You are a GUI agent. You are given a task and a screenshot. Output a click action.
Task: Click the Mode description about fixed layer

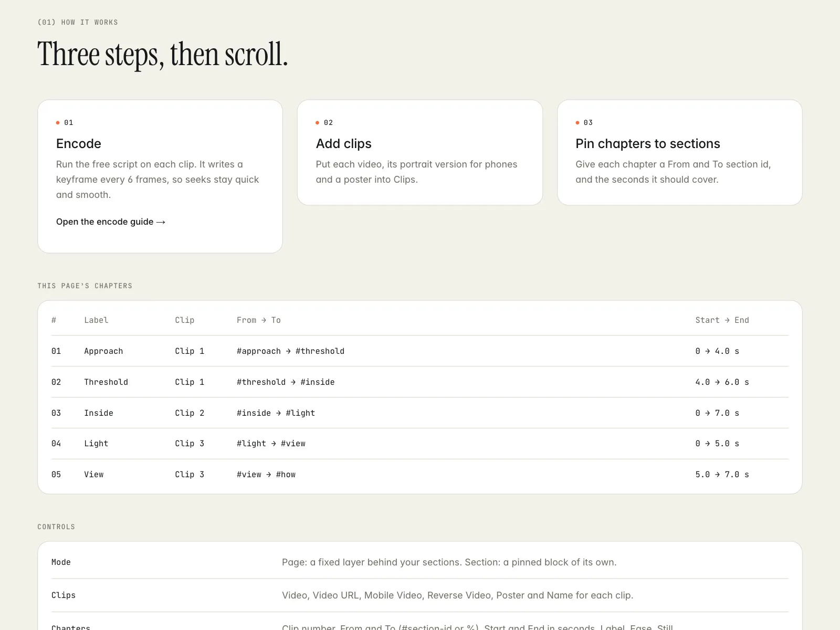pyautogui.click(x=449, y=562)
